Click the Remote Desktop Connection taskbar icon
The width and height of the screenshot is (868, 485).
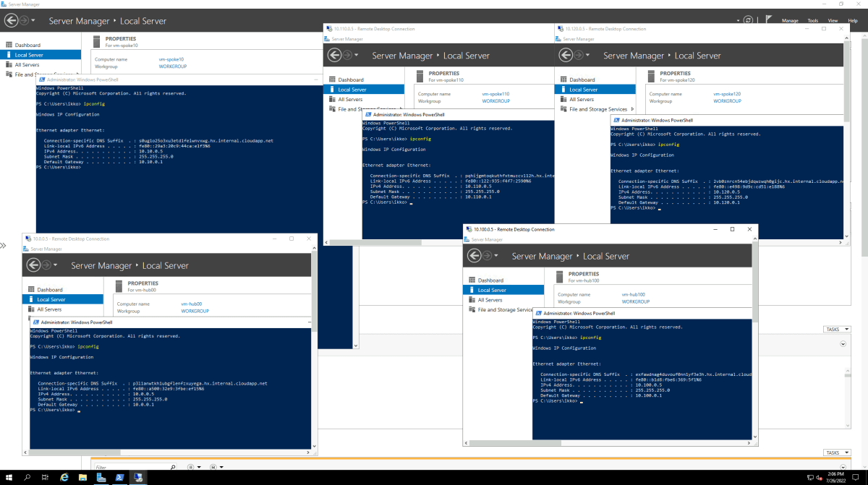point(139,477)
